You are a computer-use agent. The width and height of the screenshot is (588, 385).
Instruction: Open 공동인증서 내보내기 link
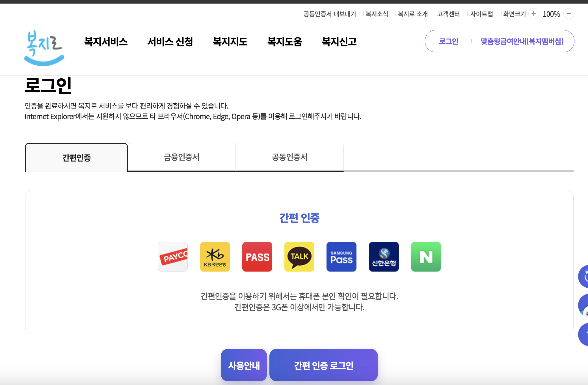pyautogui.click(x=330, y=14)
